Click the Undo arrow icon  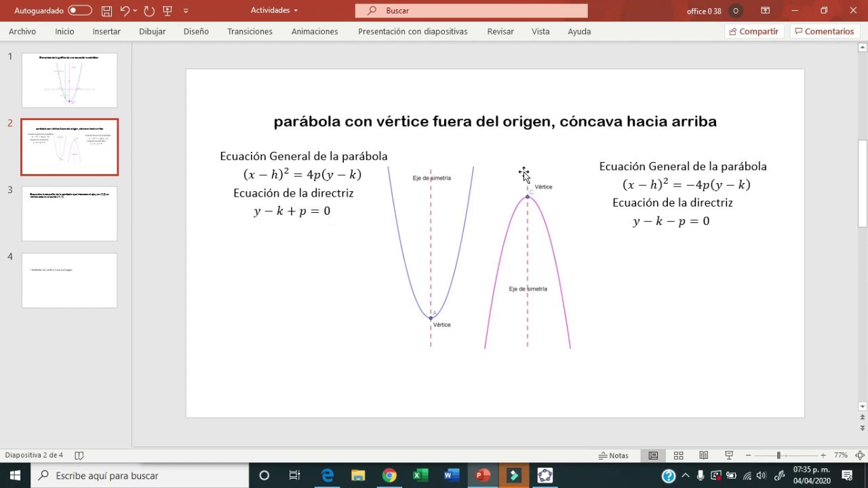coord(125,10)
